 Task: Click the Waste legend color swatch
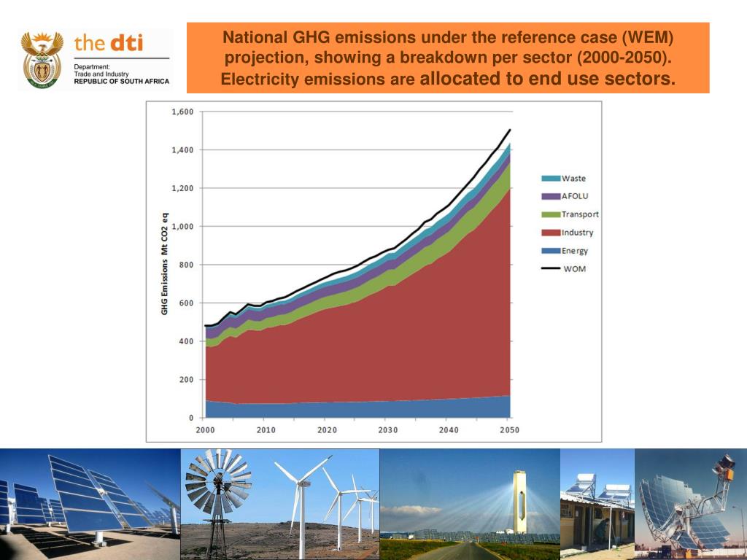(x=551, y=179)
